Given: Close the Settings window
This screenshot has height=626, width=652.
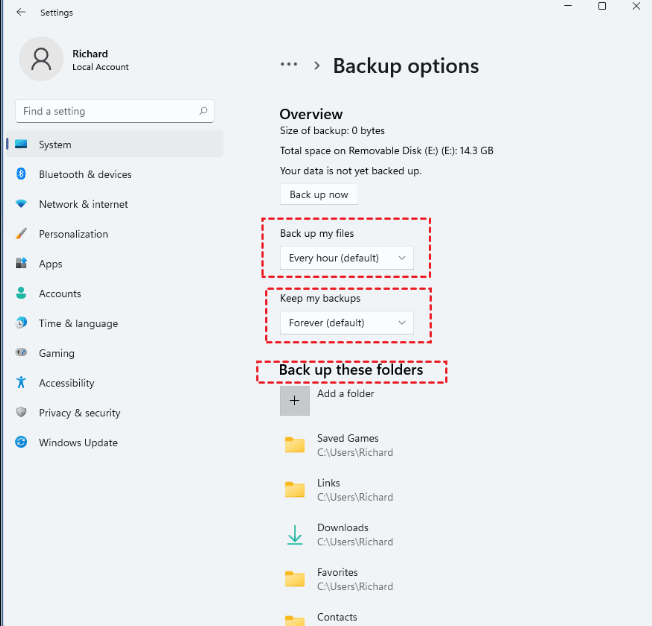Looking at the screenshot, I should (636, 6).
